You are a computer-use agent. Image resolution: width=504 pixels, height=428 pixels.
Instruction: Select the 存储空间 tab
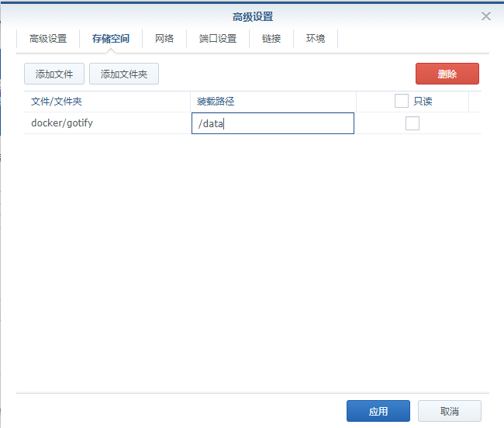pyautogui.click(x=111, y=39)
